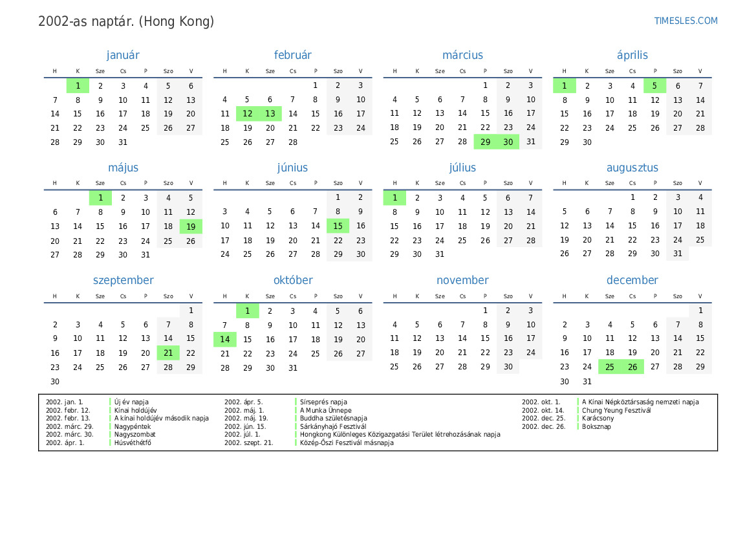The height and width of the screenshot is (535, 756).
Task: Click highlighted June 15 holiday cell
Action: click(x=338, y=226)
